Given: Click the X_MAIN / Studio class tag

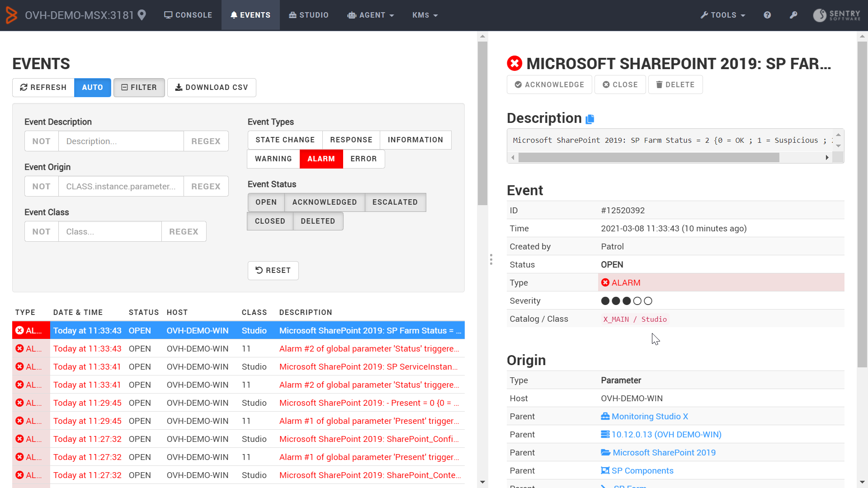Looking at the screenshot, I should [635, 319].
